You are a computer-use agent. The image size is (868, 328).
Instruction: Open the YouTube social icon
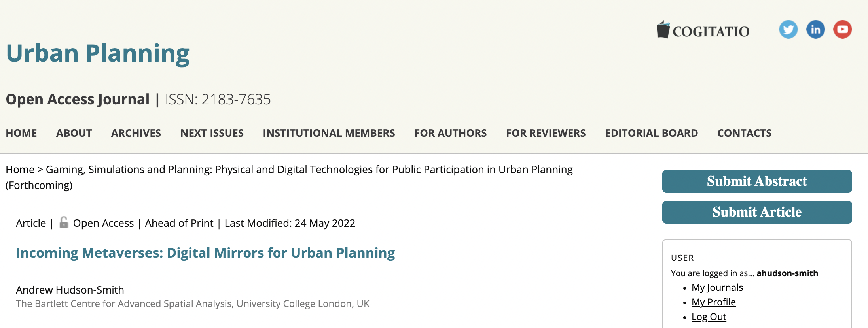842,29
